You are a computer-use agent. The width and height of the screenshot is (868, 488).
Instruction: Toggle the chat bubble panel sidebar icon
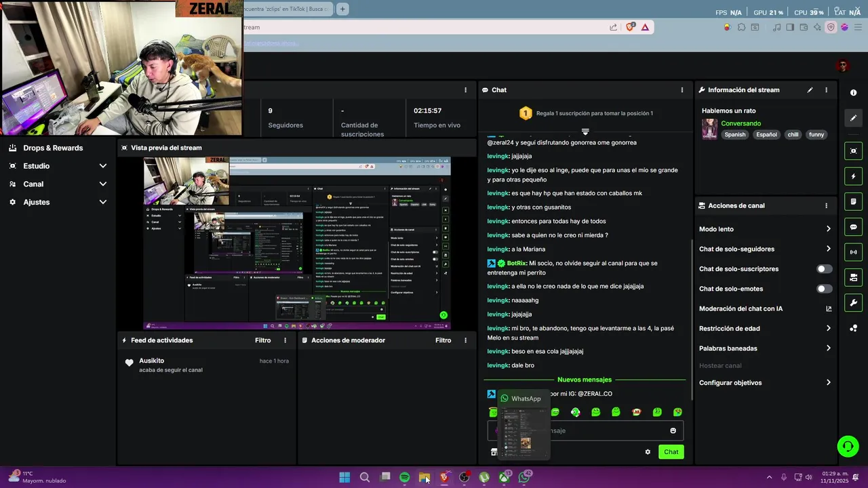tap(853, 227)
